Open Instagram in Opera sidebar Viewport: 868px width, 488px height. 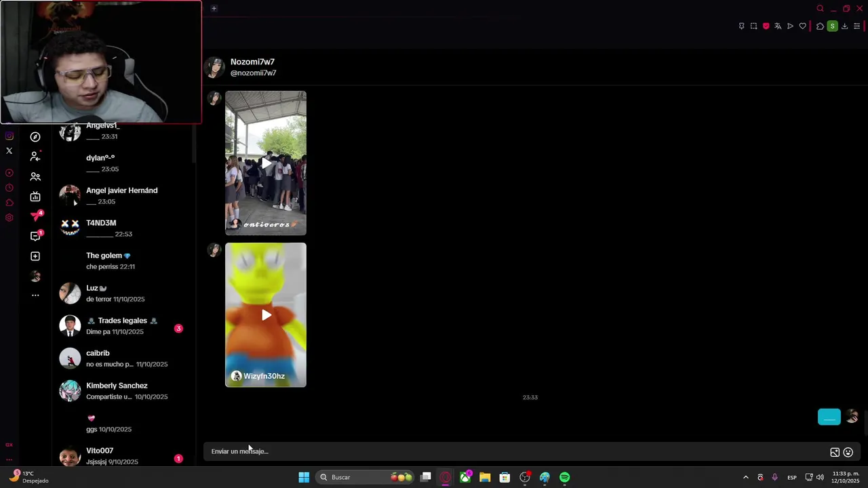click(x=9, y=136)
